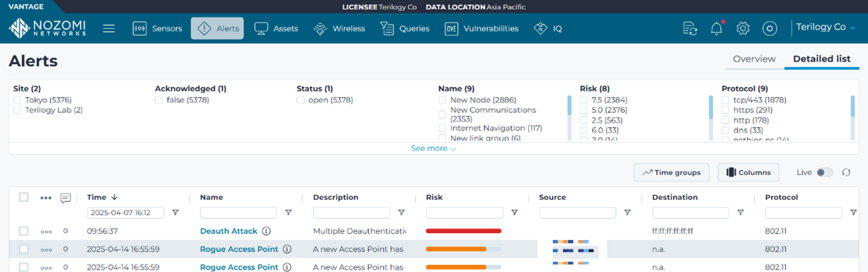Viewport: 868px width, 272px height.
Task: Open settings gear in top bar
Action: pyautogui.click(x=743, y=28)
